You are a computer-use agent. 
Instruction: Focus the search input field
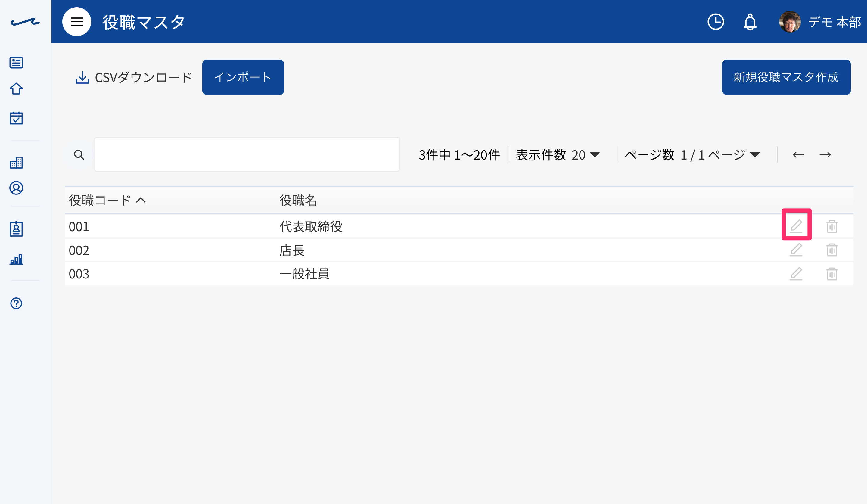(x=247, y=154)
